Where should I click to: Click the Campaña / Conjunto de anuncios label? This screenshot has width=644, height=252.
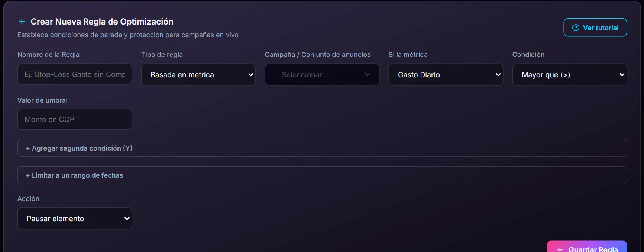[318, 55]
